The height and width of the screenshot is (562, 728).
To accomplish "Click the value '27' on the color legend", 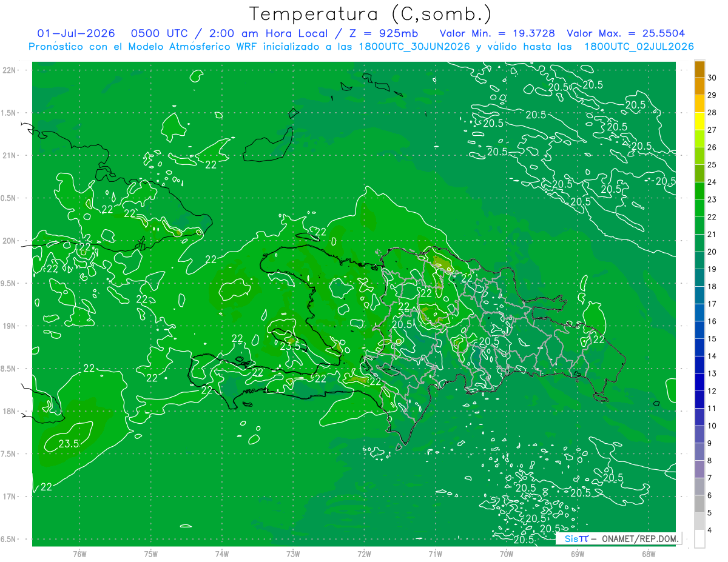I will click(712, 130).
